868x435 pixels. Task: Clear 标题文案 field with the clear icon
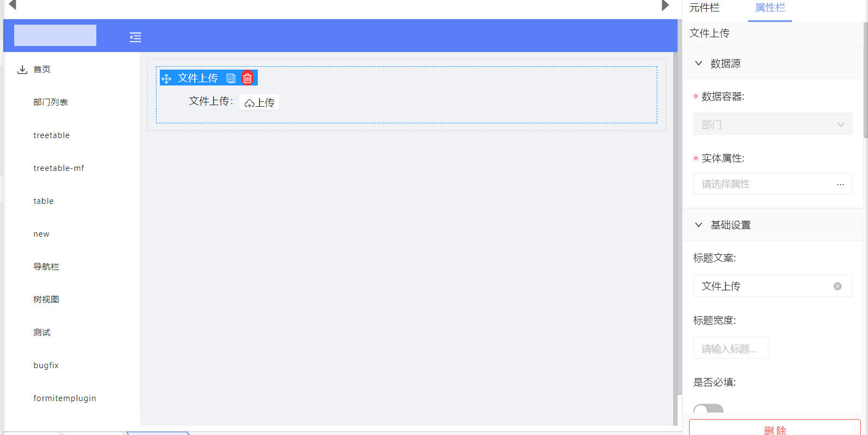coord(837,286)
